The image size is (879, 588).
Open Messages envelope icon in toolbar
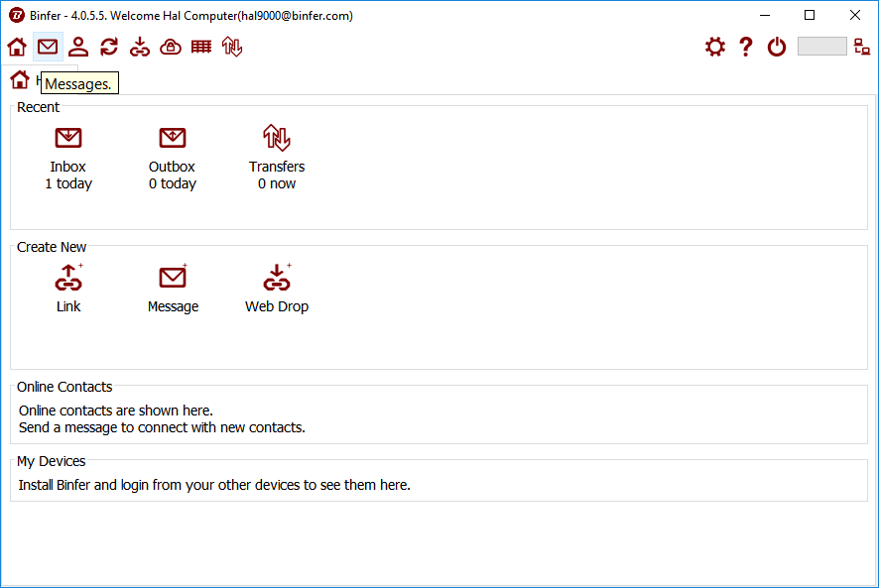[x=48, y=47]
